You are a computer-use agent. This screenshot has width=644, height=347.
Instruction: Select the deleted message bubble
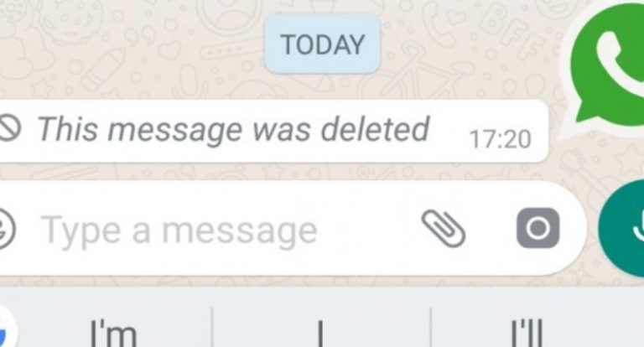pos(273,131)
